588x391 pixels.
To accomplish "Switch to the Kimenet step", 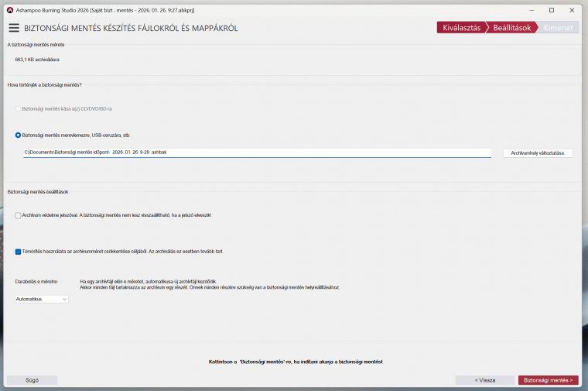I will click(x=559, y=28).
